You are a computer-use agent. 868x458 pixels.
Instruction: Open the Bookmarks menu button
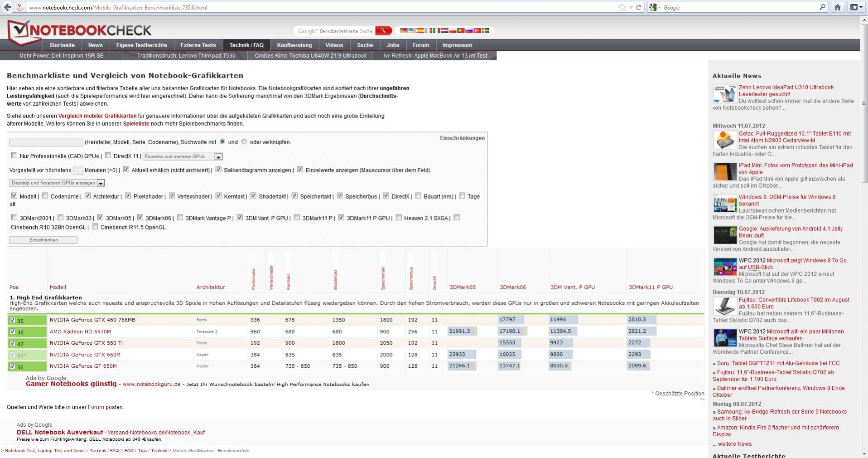(856, 7)
